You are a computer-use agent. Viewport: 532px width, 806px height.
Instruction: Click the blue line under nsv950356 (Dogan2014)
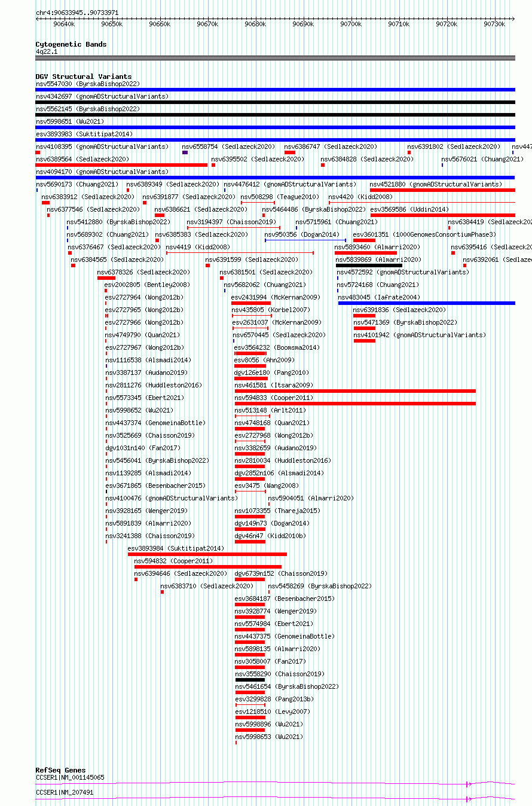tap(305, 240)
